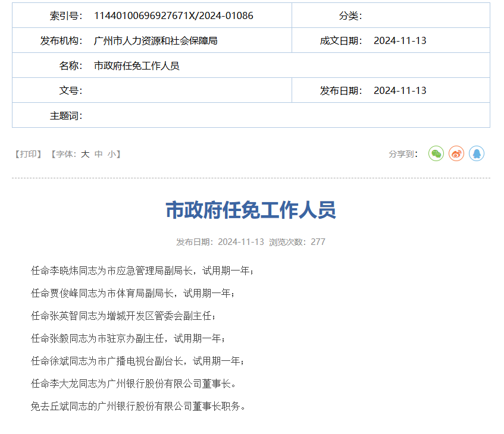Viewport: 504px width, 434px height.
Task: Set font size to 中 (medium)
Action: tap(99, 154)
